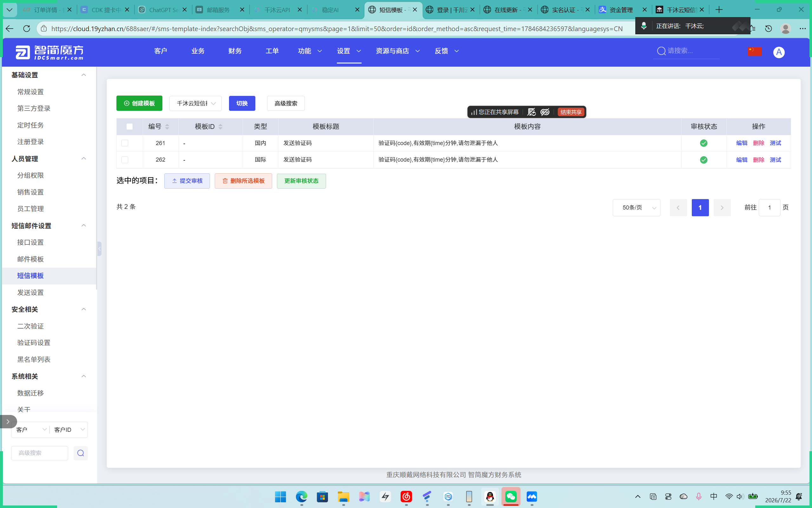This screenshot has width=812, height=508.
Task: Expand the 功能 top menu
Action: pyautogui.click(x=310, y=51)
